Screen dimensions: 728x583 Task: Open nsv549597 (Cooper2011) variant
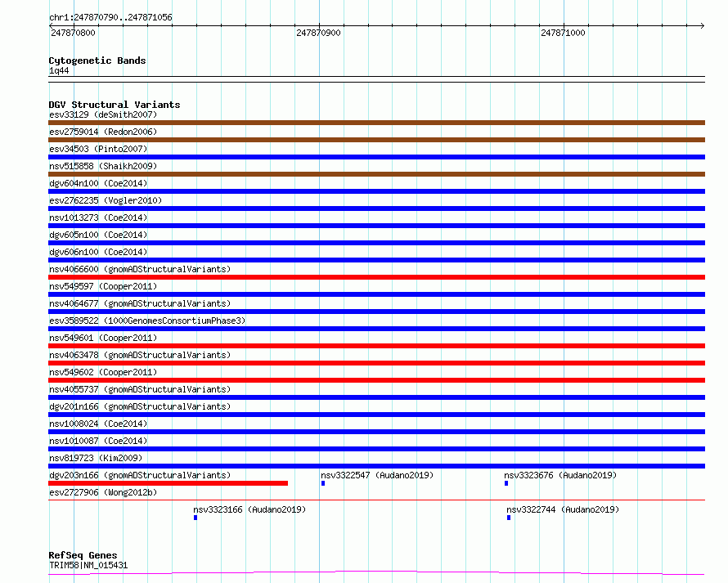103,286
